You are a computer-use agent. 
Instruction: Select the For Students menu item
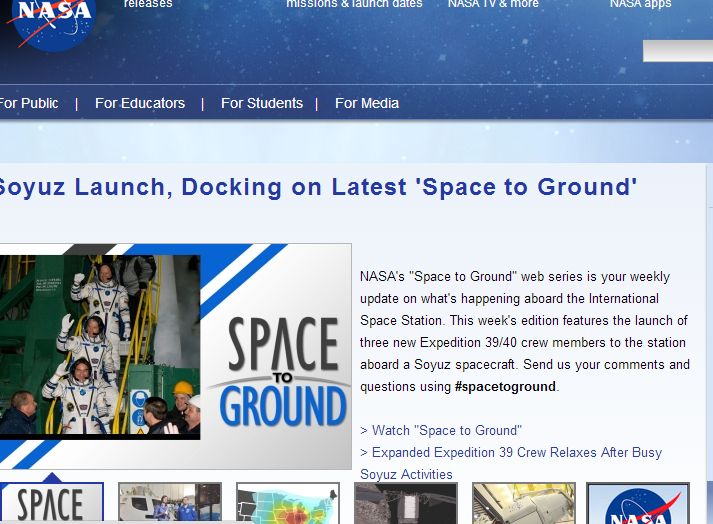[x=262, y=103]
